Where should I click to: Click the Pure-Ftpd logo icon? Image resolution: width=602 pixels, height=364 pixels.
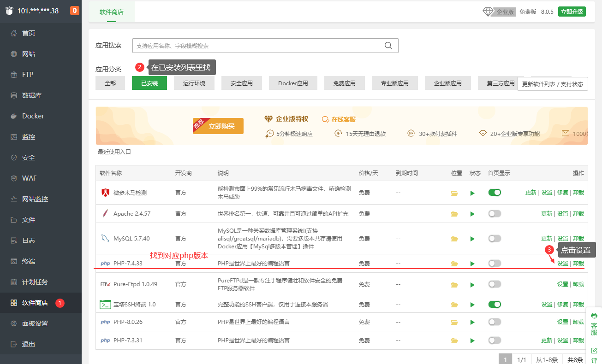pos(105,284)
